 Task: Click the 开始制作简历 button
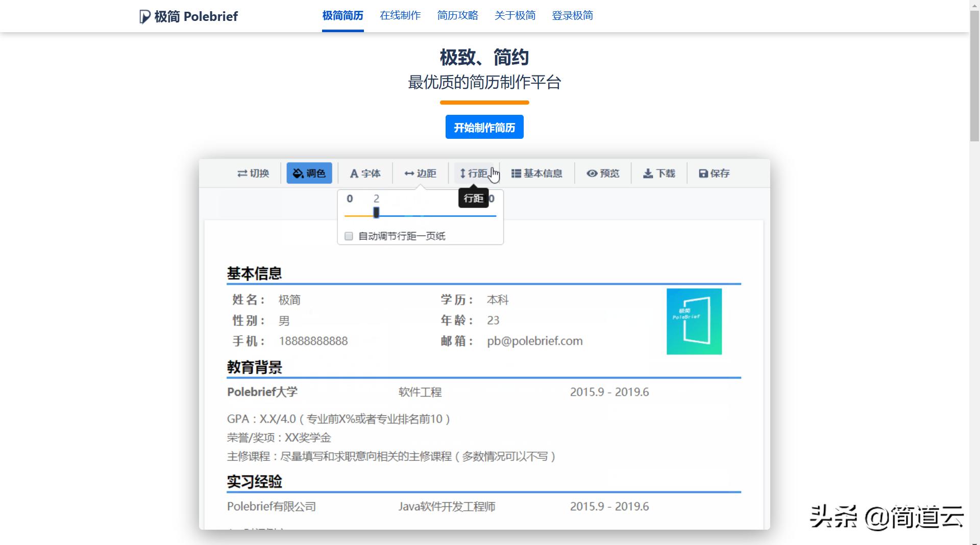(484, 127)
